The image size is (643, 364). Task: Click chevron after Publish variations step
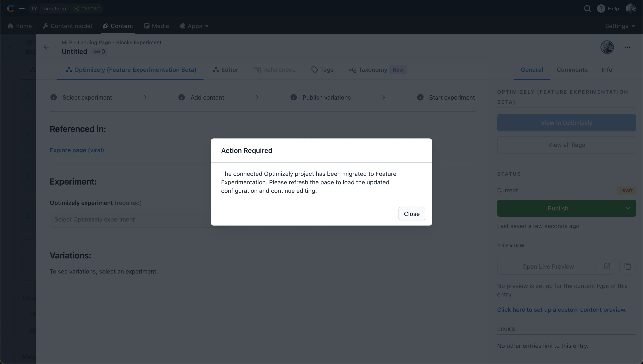pos(383,97)
